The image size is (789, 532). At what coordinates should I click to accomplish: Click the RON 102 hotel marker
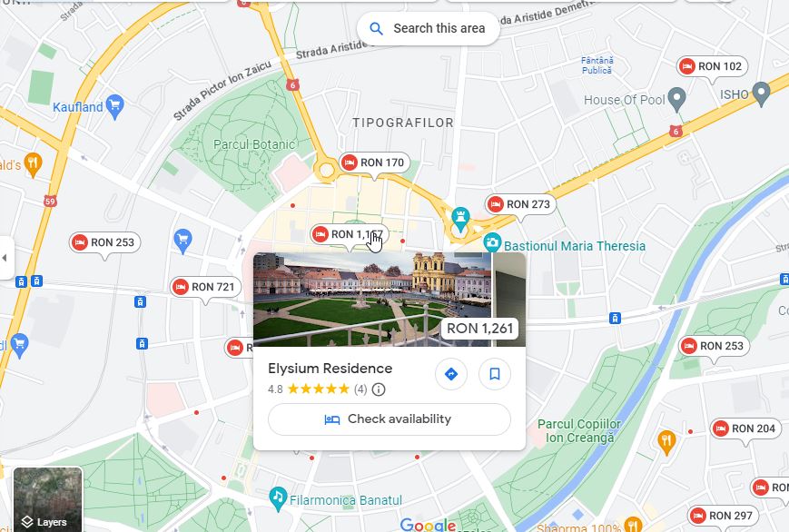tap(712, 66)
